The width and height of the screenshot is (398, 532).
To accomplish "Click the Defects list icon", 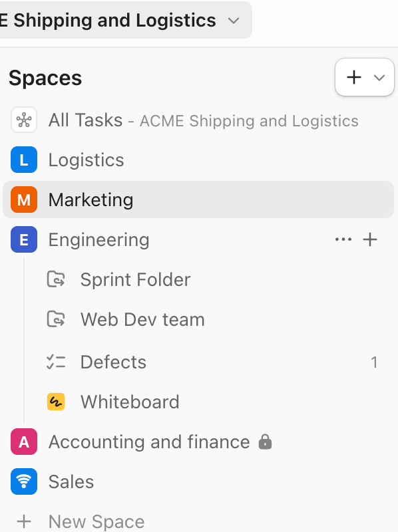I will 57,362.
